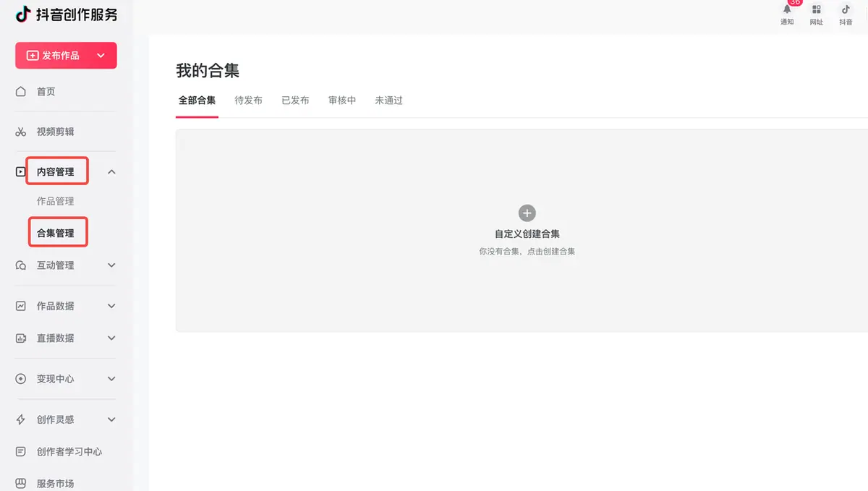Click 直播数据 menu label

[x=56, y=338]
